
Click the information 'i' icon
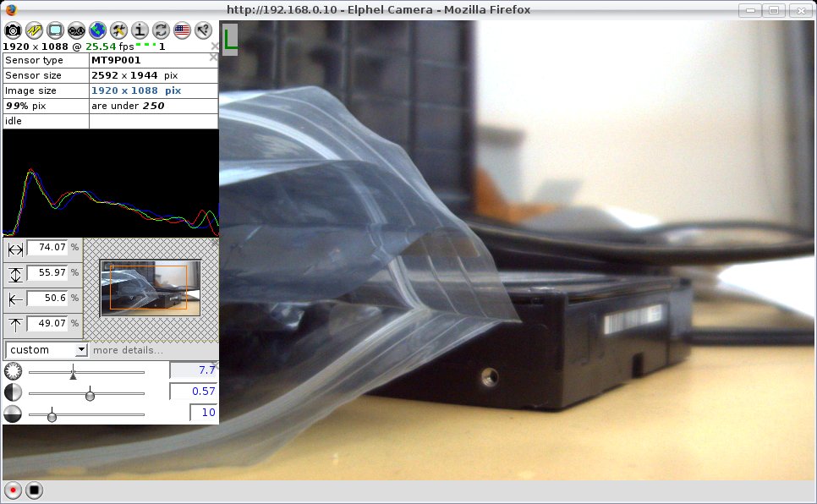(140, 30)
